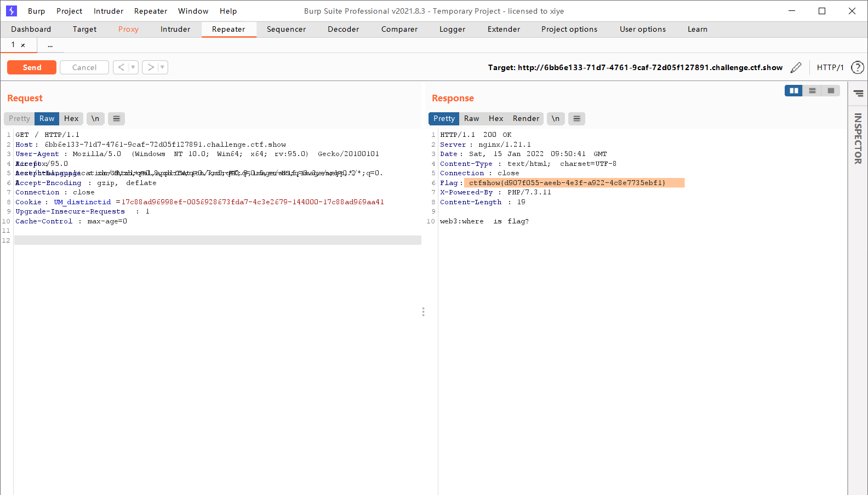This screenshot has width=868, height=495.
Task: Open the Help menu
Action: pyautogui.click(x=228, y=11)
